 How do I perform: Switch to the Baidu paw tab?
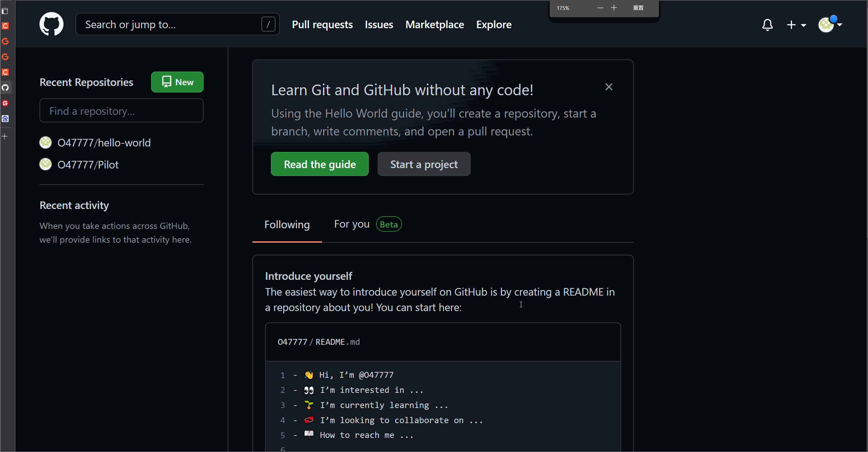[x=5, y=119]
